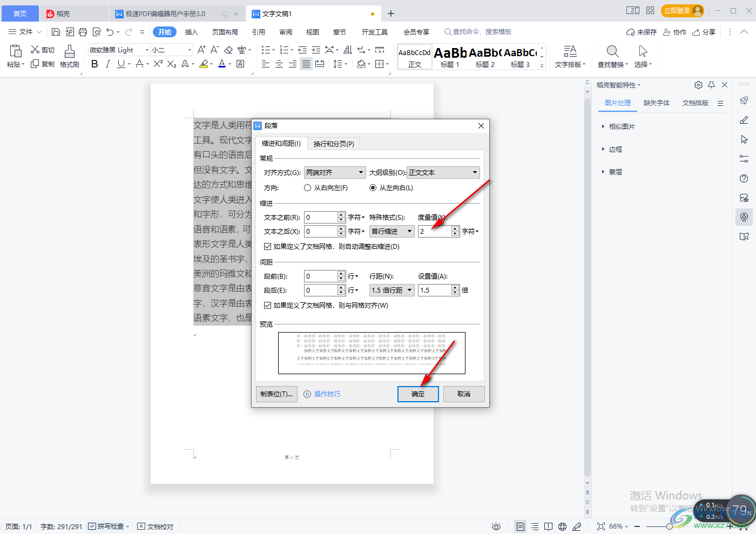Click the distributed alignment icon
756x534 pixels.
(x=320, y=64)
